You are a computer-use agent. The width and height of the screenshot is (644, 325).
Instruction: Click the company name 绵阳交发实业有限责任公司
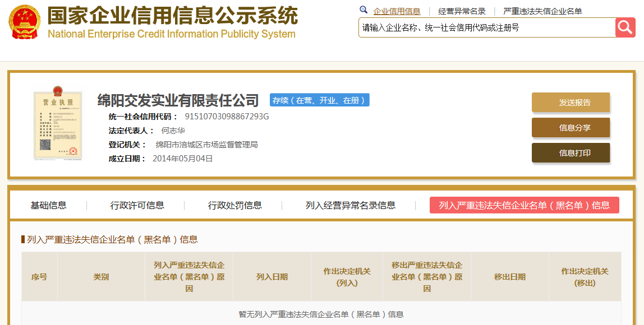point(178,100)
